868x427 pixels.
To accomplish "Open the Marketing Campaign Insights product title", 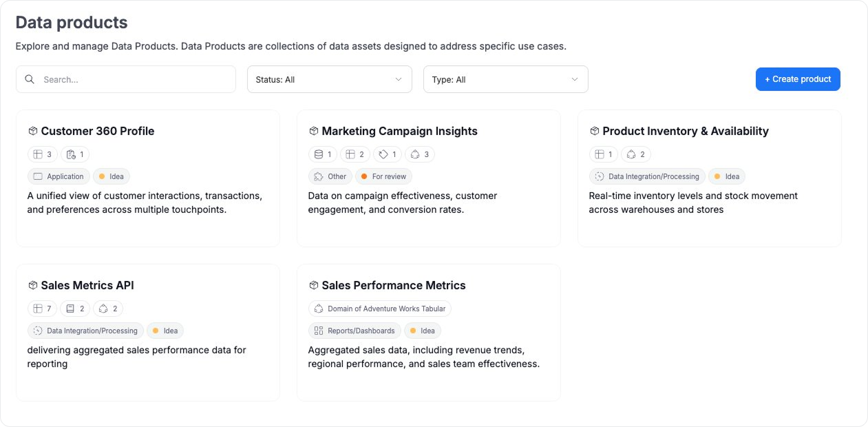I will pos(399,131).
